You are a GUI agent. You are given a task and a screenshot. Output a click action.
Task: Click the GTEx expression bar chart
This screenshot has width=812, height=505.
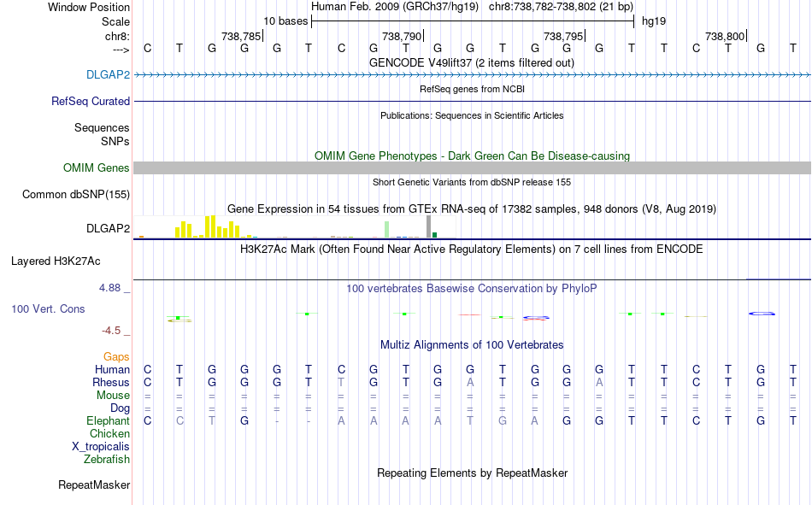(x=295, y=226)
